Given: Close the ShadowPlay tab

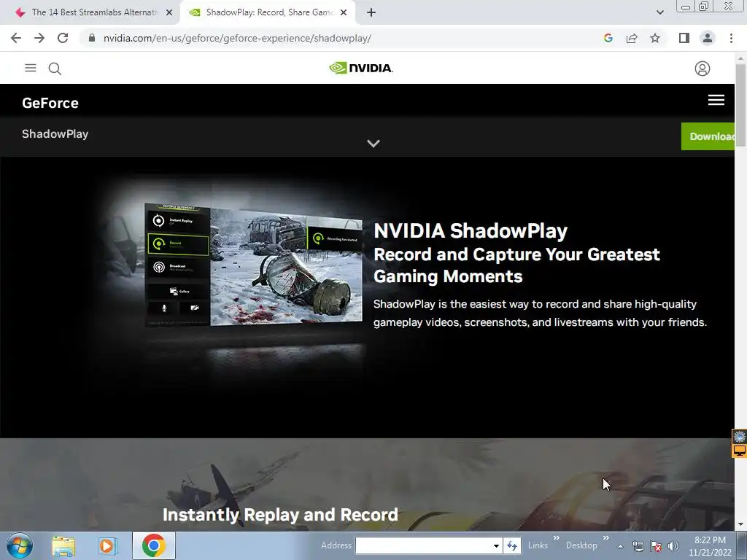Looking at the screenshot, I should (344, 12).
